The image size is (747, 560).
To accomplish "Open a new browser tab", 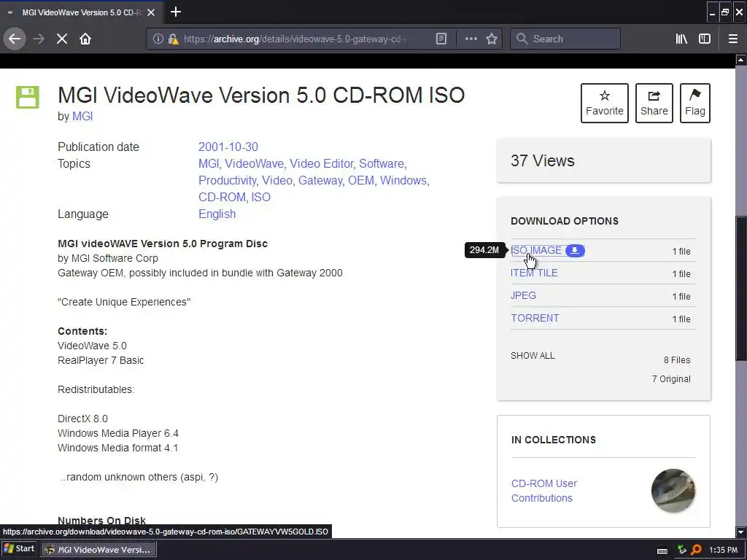I will (x=176, y=12).
